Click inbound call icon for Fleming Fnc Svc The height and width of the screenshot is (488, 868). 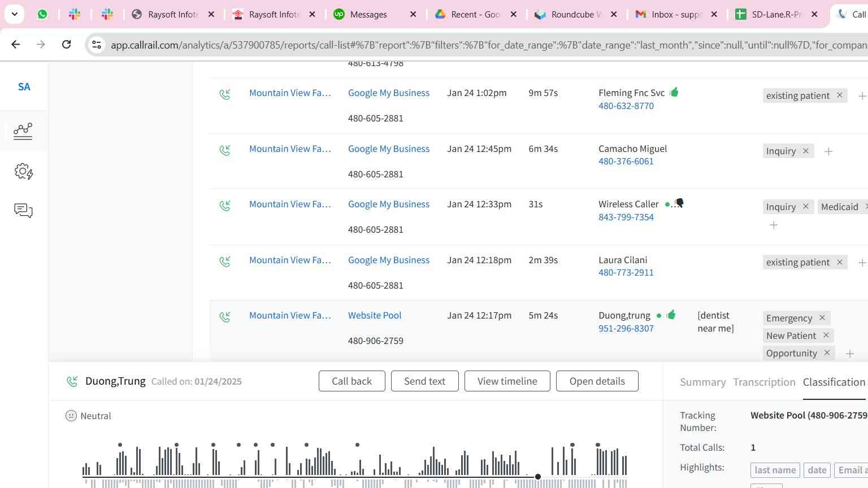225,94
